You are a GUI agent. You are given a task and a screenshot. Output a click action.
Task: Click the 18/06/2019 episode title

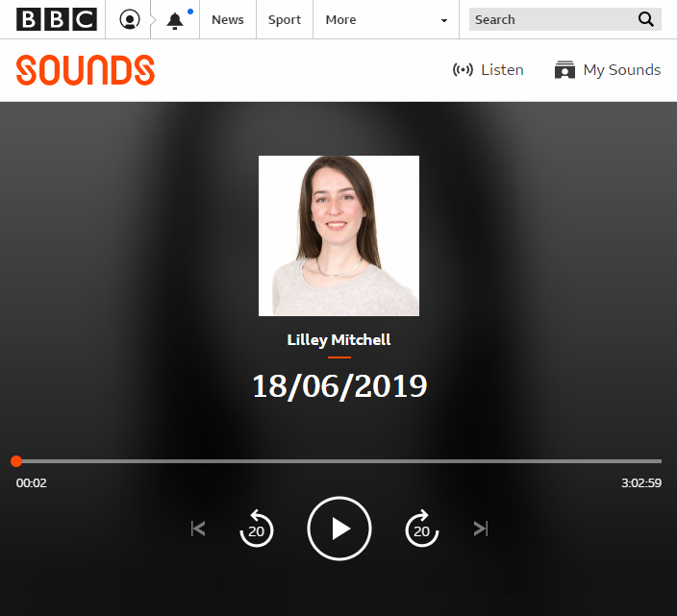pyautogui.click(x=339, y=386)
